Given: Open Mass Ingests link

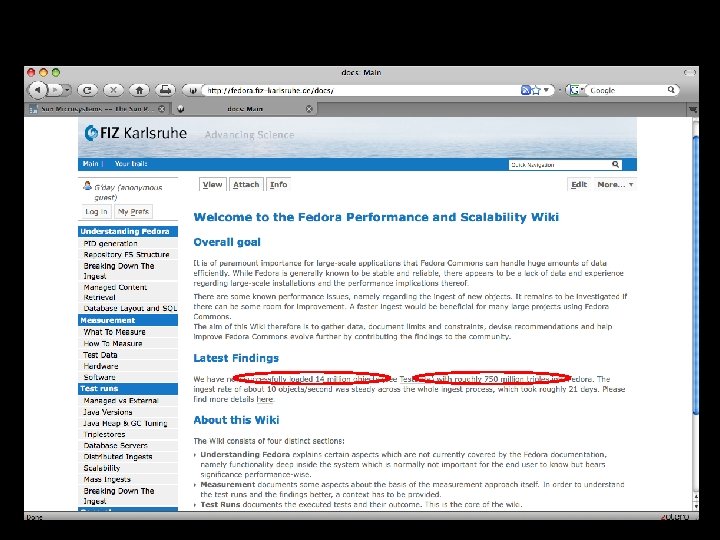Looking at the screenshot, I should [x=107, y=479].
